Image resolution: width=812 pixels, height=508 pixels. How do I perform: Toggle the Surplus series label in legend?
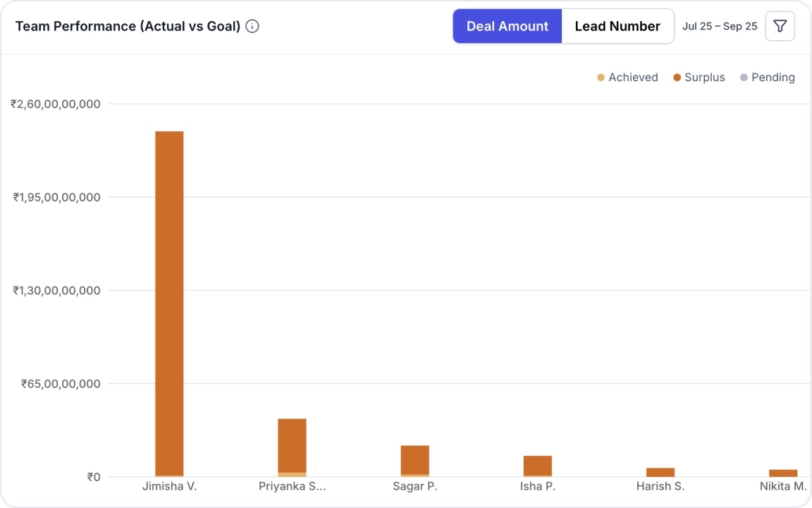point(704,78)
